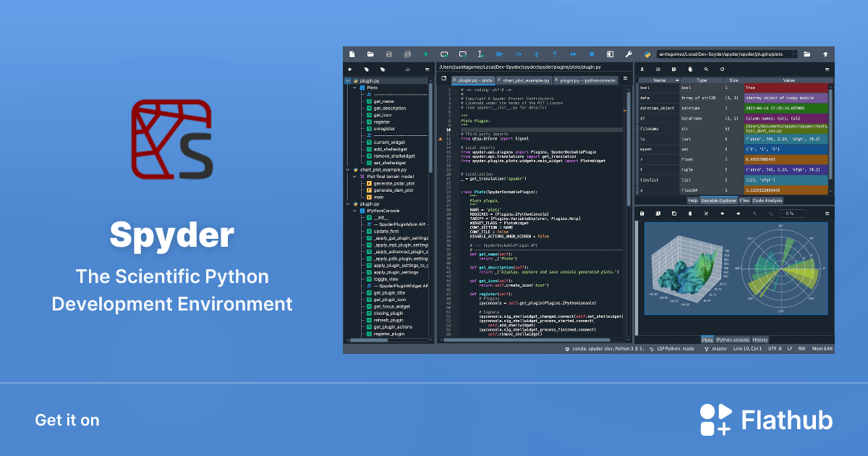Viewport: 868px width, 456px height.
Task: Collapse chart_plot_example.py in Outline tree
Action: point(347,169)
